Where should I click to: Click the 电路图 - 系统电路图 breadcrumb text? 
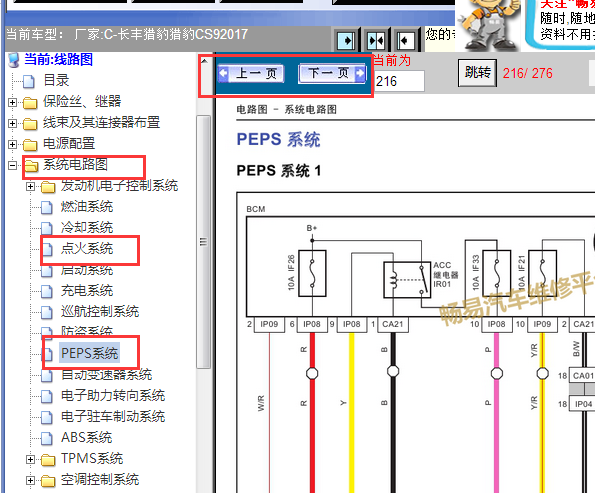pos(286,109)
